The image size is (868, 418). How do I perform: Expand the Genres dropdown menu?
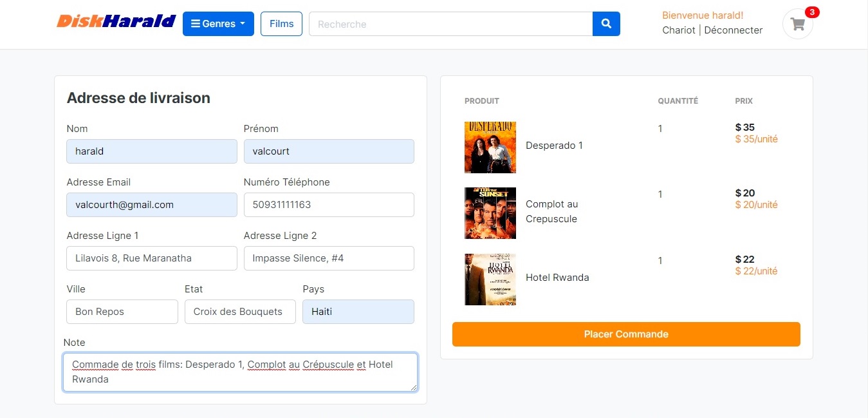(x=218, y=24)
